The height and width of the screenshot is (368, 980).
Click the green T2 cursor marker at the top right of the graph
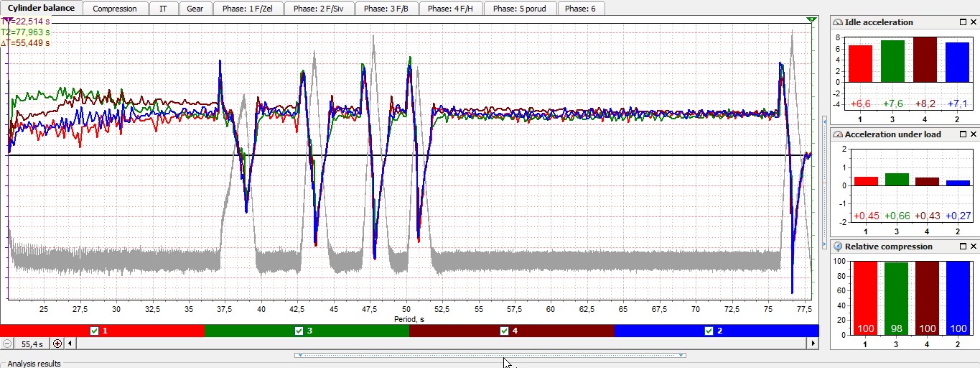tap(811, 19)
